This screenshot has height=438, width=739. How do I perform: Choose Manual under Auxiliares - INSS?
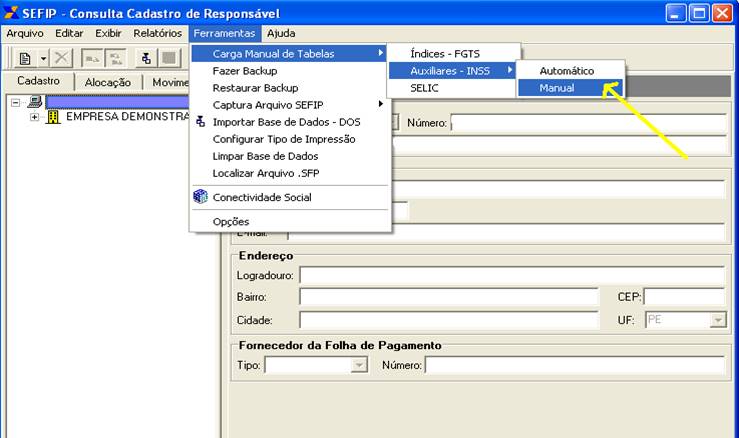click(x=557, y=88)
